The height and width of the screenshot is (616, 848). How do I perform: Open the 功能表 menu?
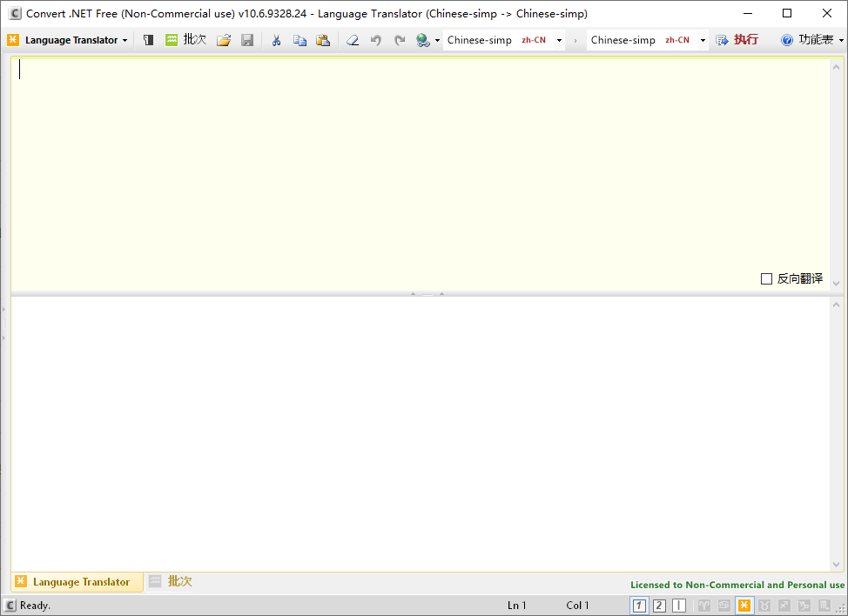813,40
